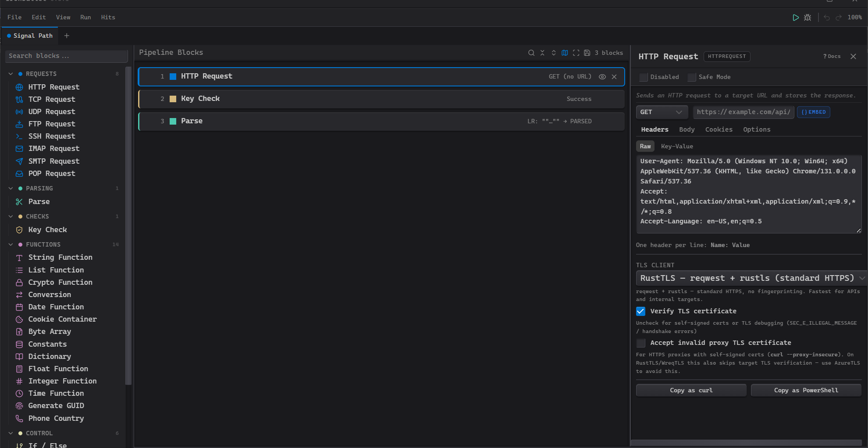
Task: Add FTP Request block from sidebar
Action: tap(51, 124)
